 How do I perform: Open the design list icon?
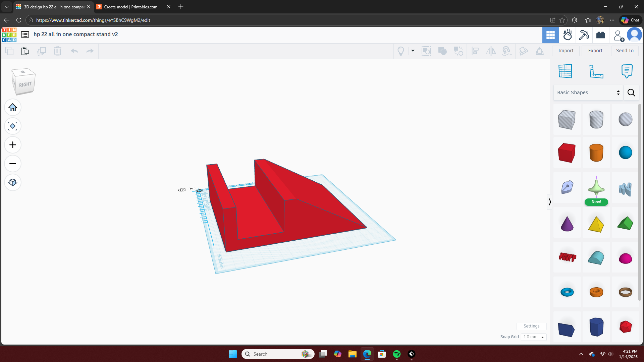25,35
